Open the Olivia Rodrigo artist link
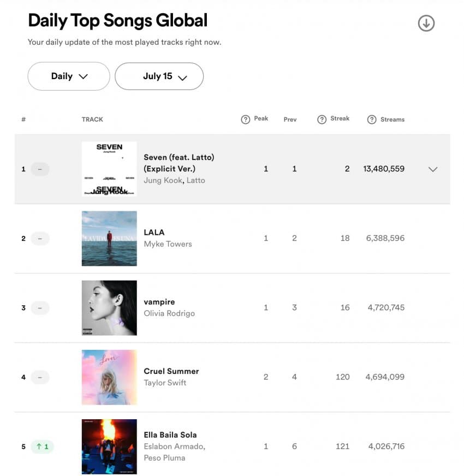 click(x=169, y=313)
